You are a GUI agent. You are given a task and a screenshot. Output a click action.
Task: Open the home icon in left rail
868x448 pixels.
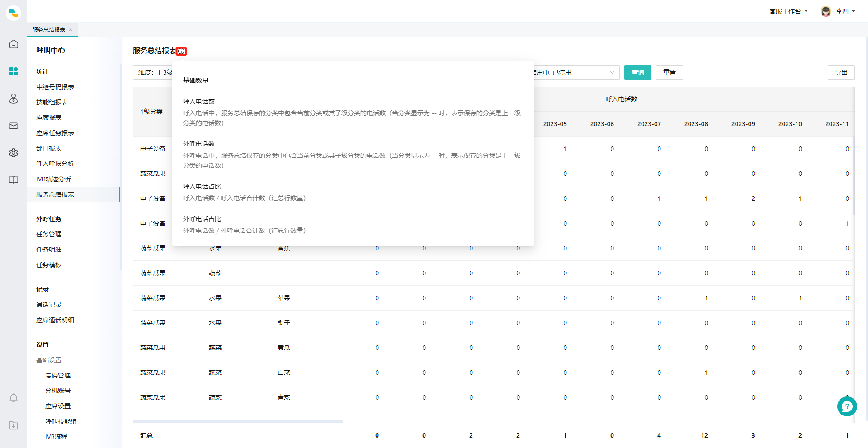pyautogui.click(x=14, y=44)
